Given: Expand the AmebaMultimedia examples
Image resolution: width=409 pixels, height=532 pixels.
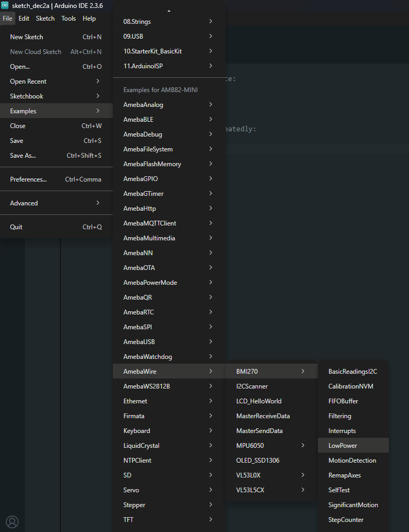Looking at the screenshot, I should pos(168,238).
